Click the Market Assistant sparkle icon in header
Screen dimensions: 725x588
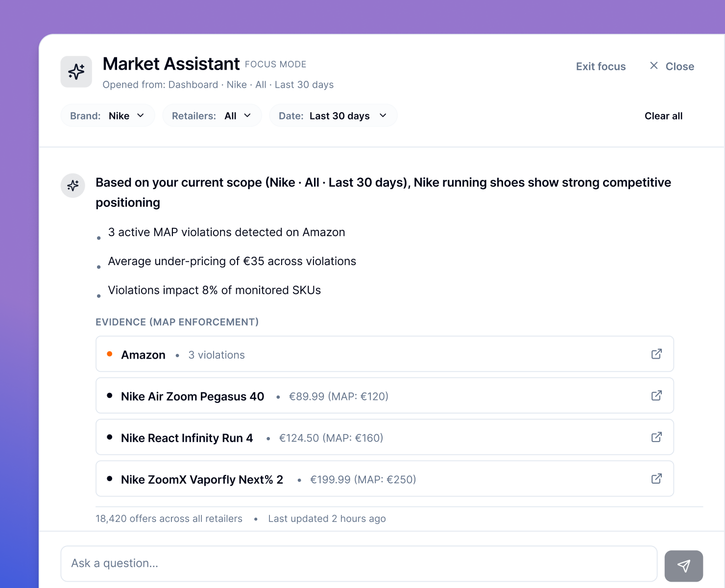pyautogui.click(x=76, y=72)
